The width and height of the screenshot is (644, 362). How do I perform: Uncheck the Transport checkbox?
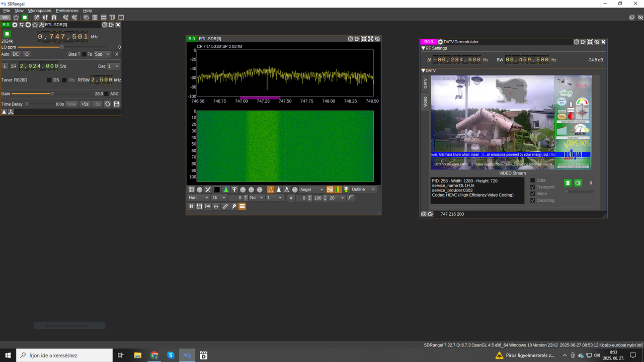(x=533, y=187)
